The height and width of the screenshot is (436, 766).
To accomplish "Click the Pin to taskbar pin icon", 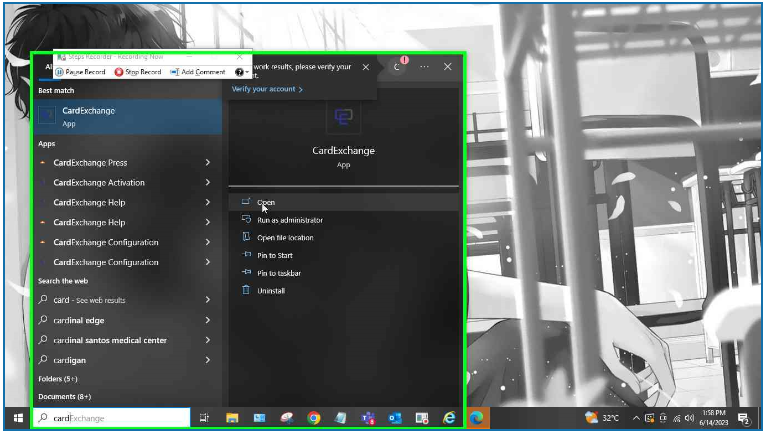I will click(x=246, y=272).
